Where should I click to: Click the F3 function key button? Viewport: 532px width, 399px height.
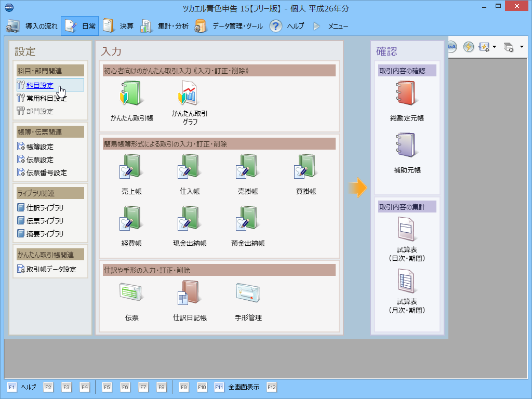66,387
